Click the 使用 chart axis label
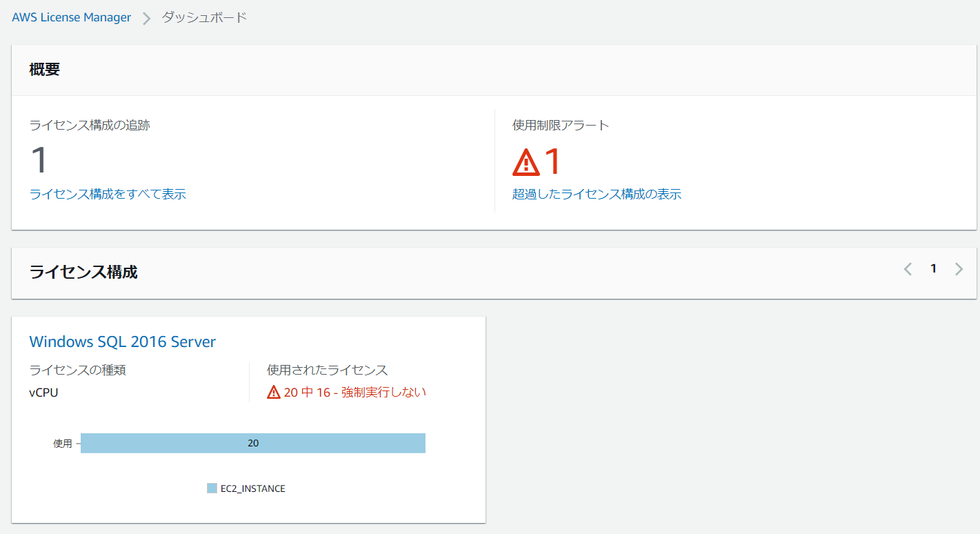The width and height of the screenshot is (980, 534). [x=63, y=444]
